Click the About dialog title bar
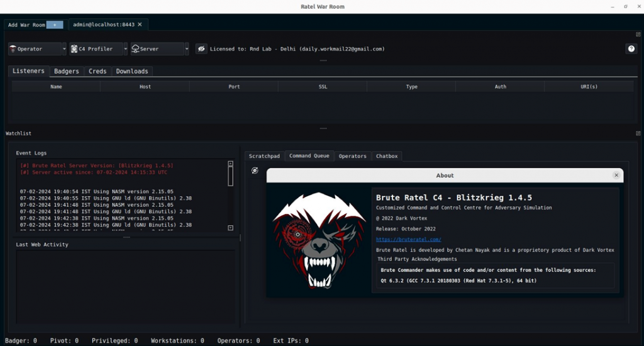This screenshot has width=644, height=346. (x=445, y=176)
